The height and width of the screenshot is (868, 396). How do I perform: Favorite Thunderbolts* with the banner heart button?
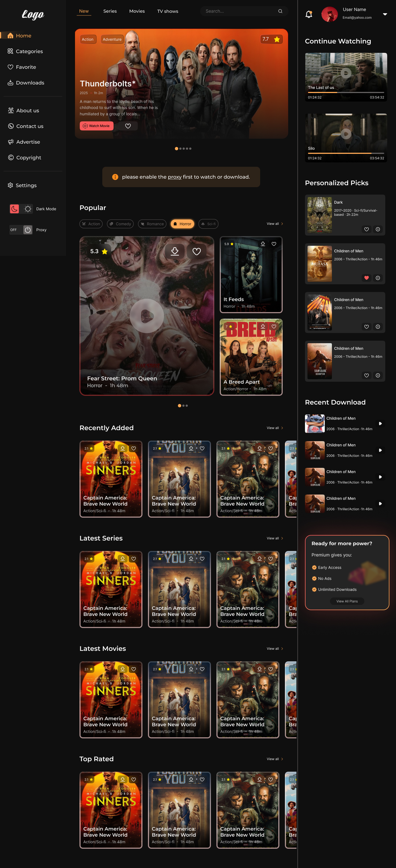128,126
